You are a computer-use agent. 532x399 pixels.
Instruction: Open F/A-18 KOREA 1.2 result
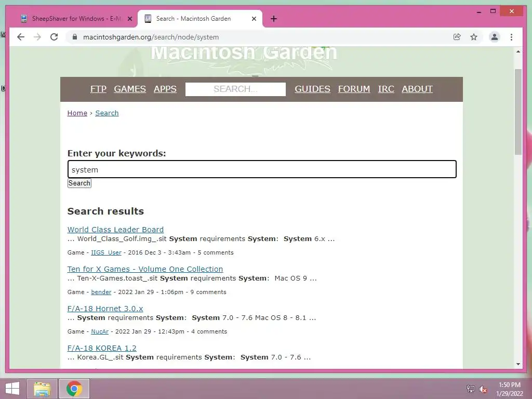pos(102,348)
